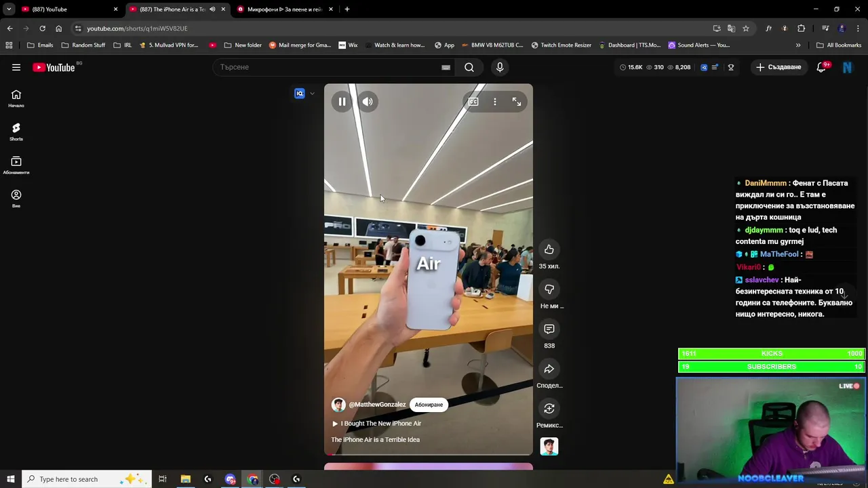Open the All Bookmarks folder

click(x=839, y=45)
